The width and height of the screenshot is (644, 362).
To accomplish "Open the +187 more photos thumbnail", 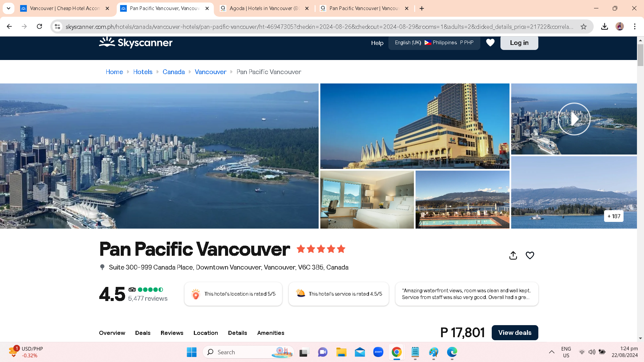I will point(613,216).
